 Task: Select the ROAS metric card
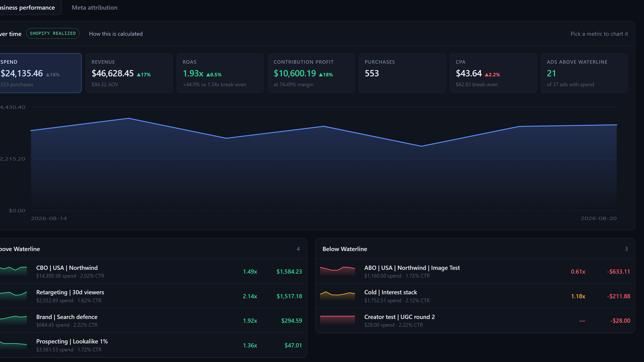pyautogui.click(x=220, y=73)
